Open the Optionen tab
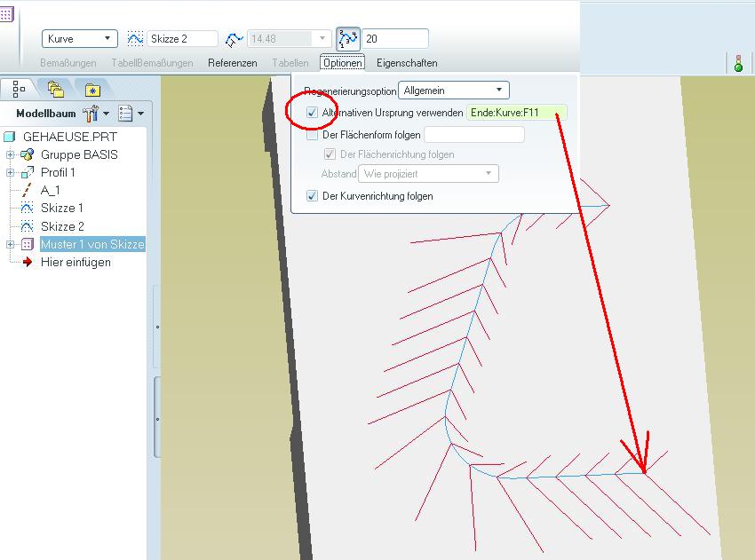Viewport: 755px width, 560px height. (x=342, y=63)
